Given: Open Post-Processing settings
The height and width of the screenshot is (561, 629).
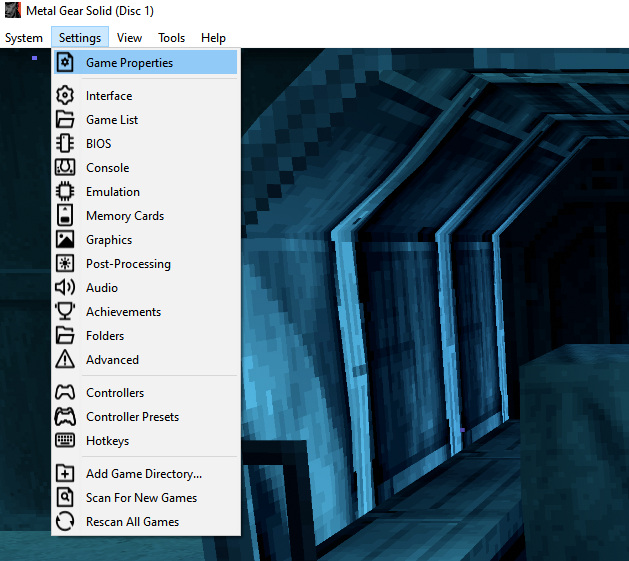Looking at the screenshot, I should click(x=146, y=264).
